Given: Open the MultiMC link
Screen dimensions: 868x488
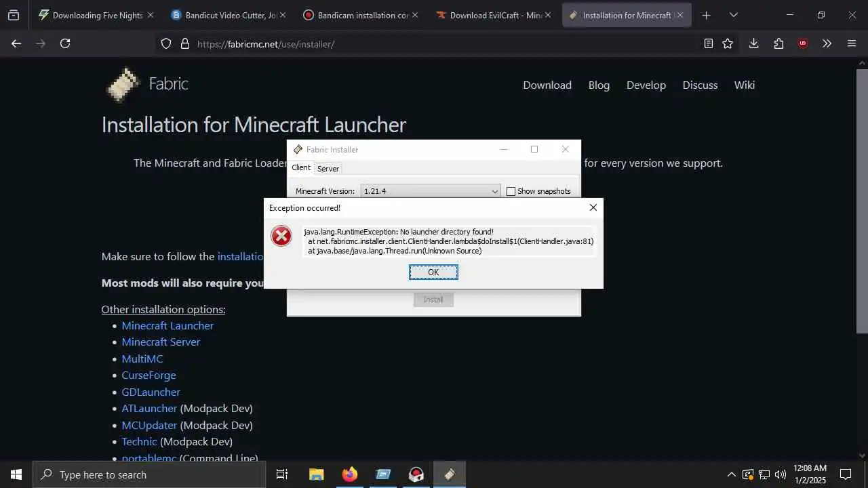Looking at the screenshot, I should [x=142, y=359].
